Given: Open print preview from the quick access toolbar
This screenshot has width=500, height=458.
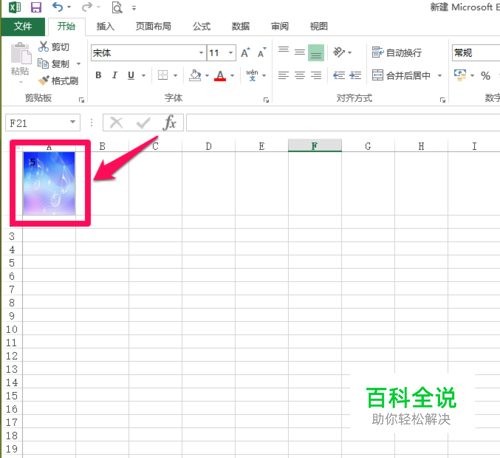Looking at the screenshot, I should (x=117, y=7).
